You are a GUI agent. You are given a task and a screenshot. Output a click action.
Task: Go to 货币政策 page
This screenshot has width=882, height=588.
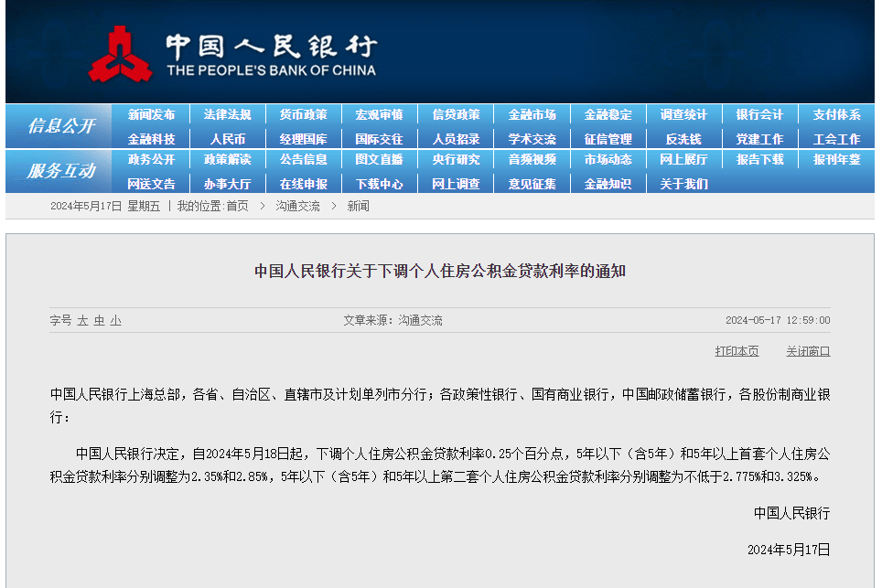click(x=303, y=114)
